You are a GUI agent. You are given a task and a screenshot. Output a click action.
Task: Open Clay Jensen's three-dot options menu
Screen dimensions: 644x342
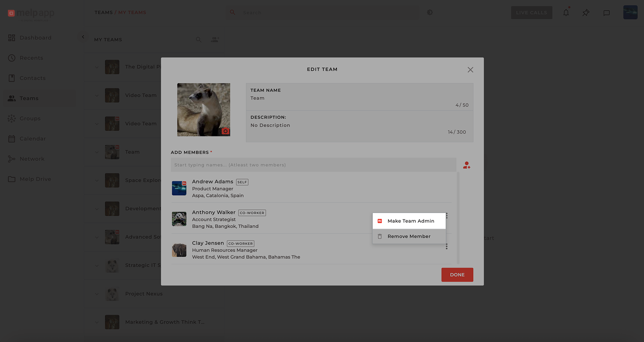point(446,247)
